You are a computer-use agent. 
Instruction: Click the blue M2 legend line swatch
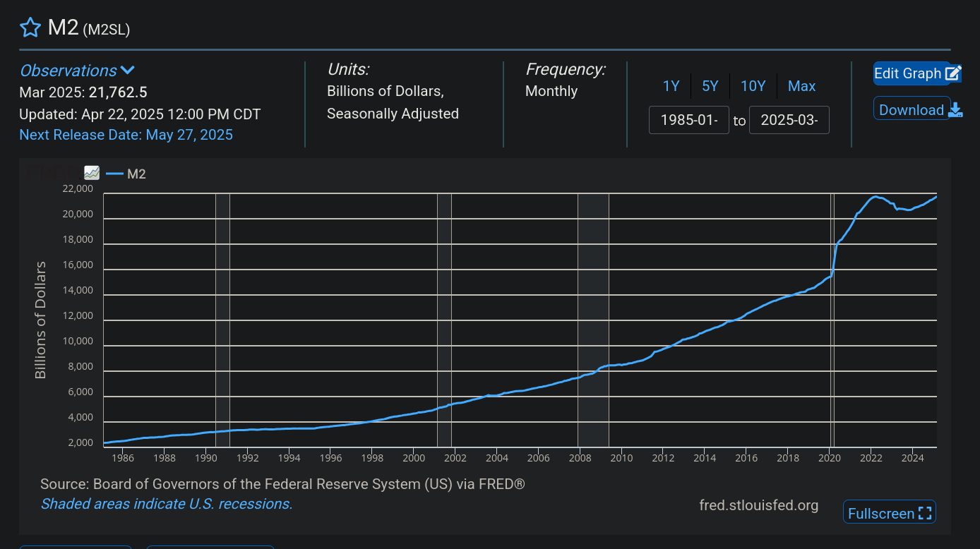pos(114,174)
